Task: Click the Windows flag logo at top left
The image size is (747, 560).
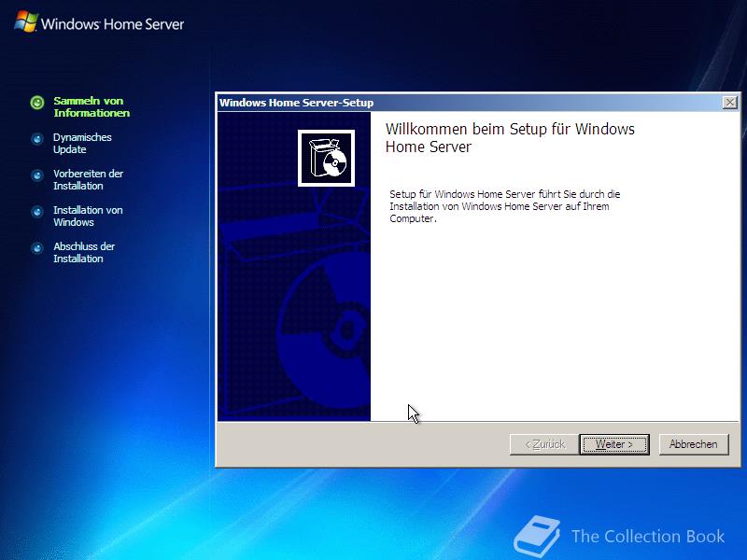Action: (x=26, y=21)
